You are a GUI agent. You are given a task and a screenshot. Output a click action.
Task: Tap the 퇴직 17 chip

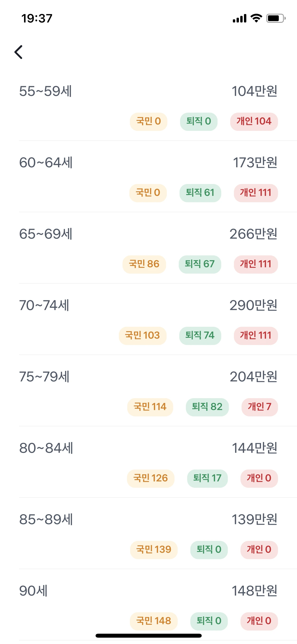(207, 478)
